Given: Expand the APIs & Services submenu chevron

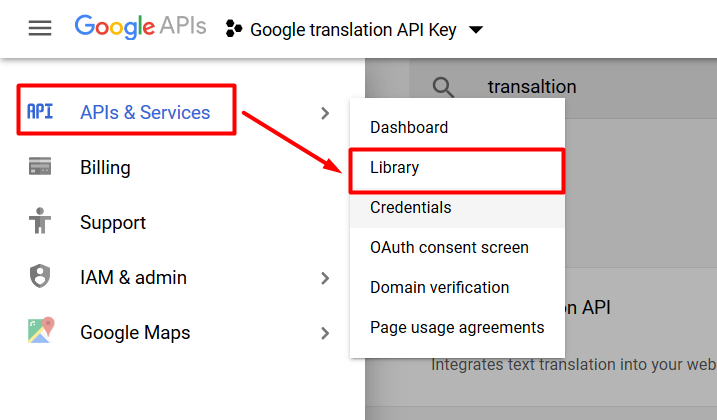Looking at the screenshot, I should click(325, 113).
